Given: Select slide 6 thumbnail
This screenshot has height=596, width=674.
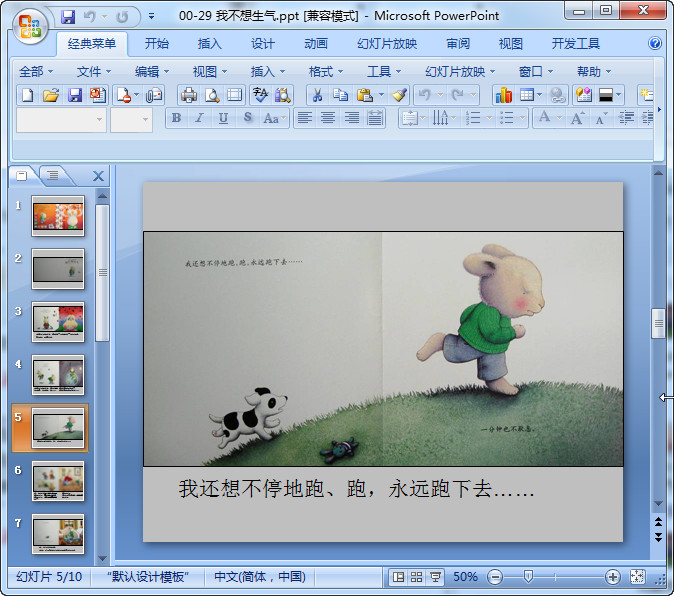Looking at the screenshot, I should pos(58,481).
